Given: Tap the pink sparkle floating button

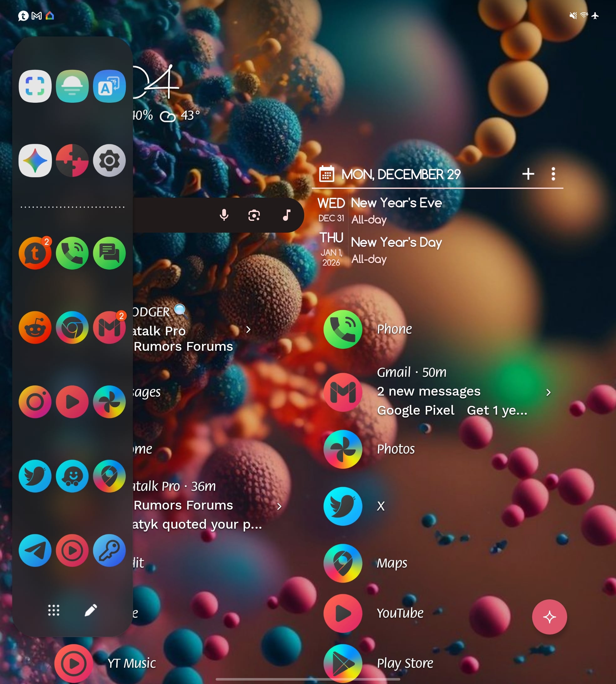Looking at the screenshot, I should 549,617.
